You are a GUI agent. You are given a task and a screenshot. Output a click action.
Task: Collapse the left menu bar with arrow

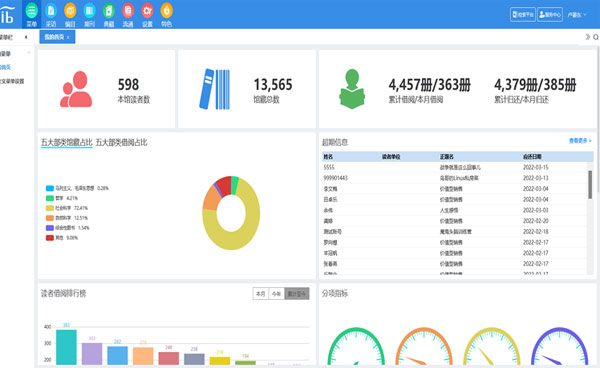click(x=26, y=37)
